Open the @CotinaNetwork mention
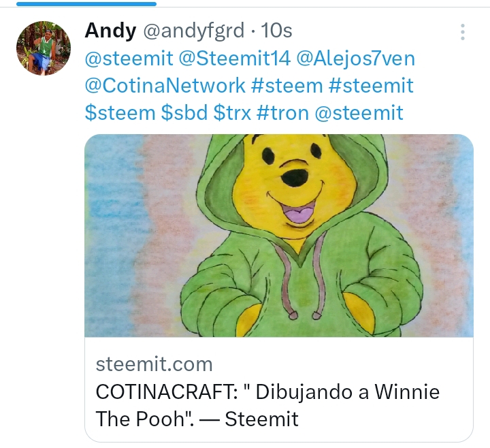The height and width of the screenshot is (448, 490). (165, 85)
